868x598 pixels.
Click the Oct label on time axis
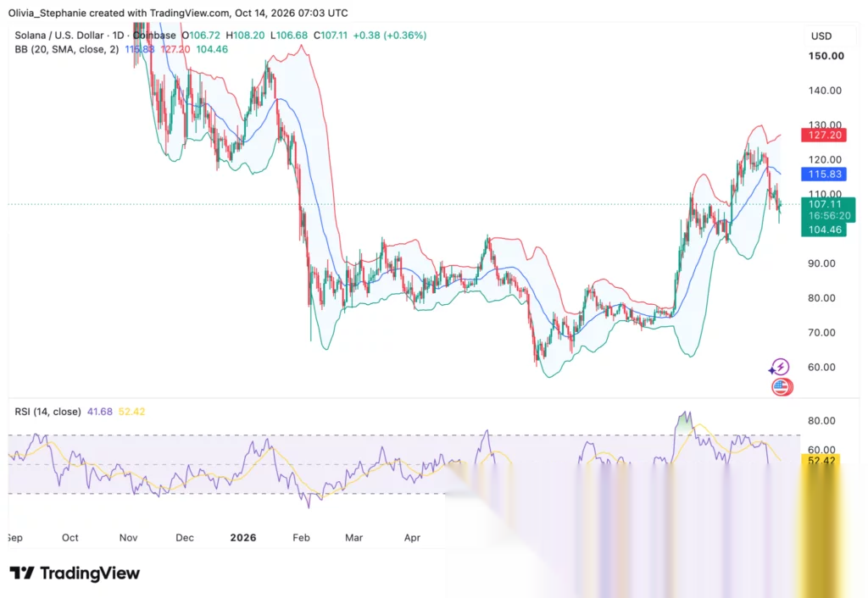click(x=70, y=538)
